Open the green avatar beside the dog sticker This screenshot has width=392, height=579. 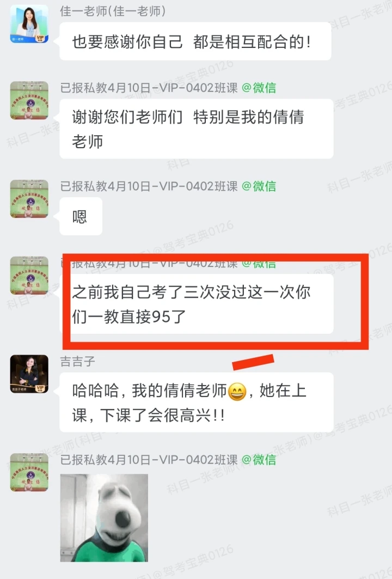pyautogui.click(x=29, y=472)
